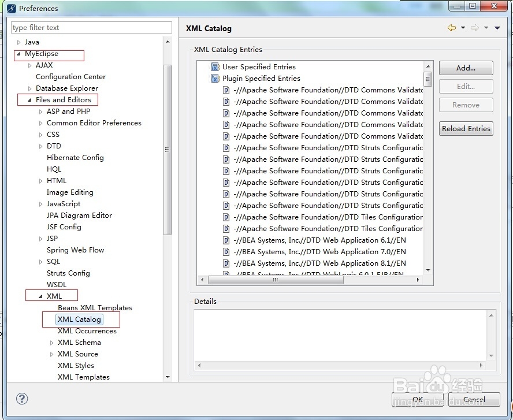The image size is (513, 420).
Task: Click the help question-mark icon
Action: click(22, 399)
